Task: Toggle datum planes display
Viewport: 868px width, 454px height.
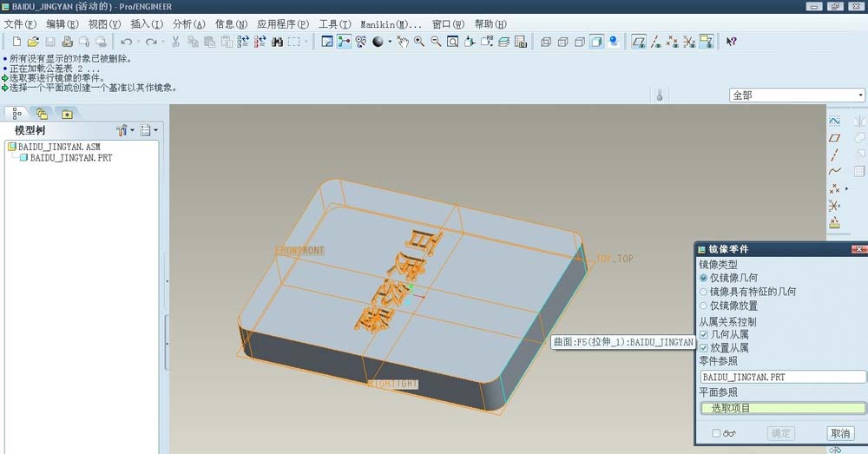Action: (639, 42)
